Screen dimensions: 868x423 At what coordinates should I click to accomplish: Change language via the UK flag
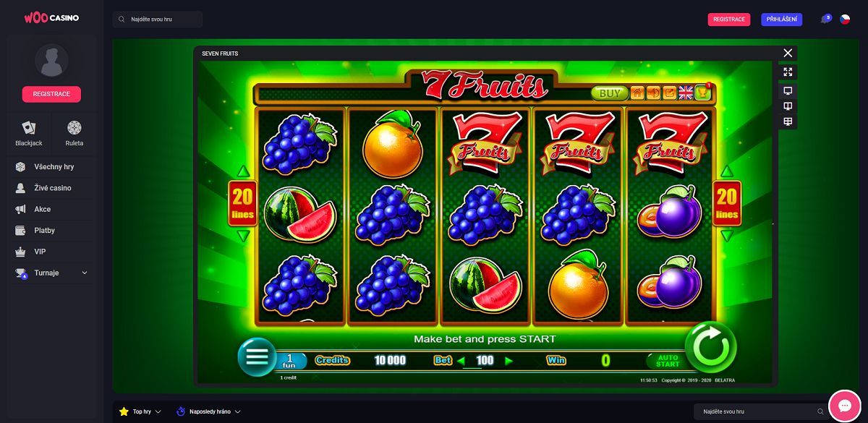pyautogui.click(x=685, y=93)
